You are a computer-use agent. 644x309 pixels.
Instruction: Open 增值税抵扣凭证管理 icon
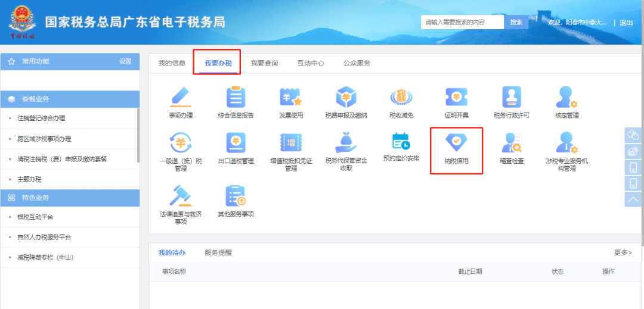(x=291, y=143)
